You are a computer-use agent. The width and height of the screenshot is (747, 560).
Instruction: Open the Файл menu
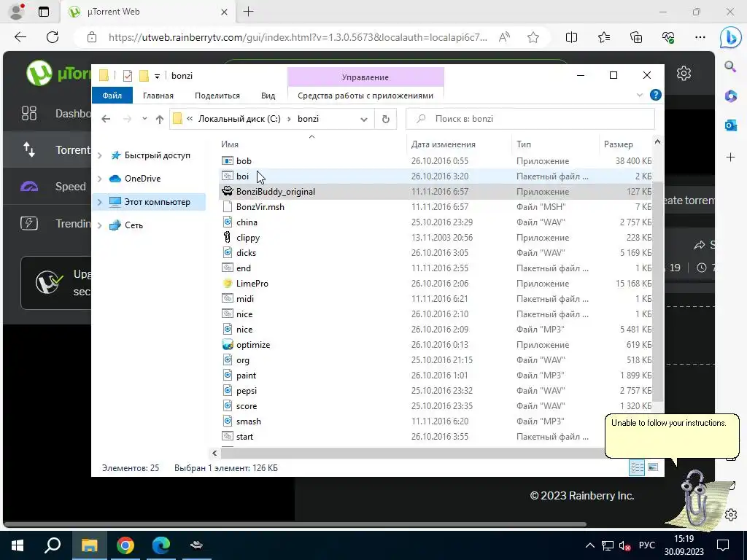pyautogui.click(x=112, y=96)
